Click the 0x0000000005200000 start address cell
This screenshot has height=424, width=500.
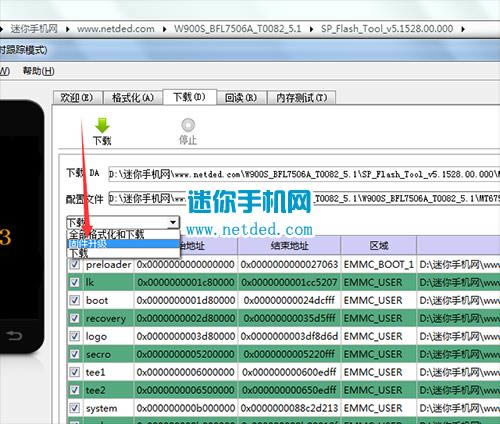pos(186,354)
